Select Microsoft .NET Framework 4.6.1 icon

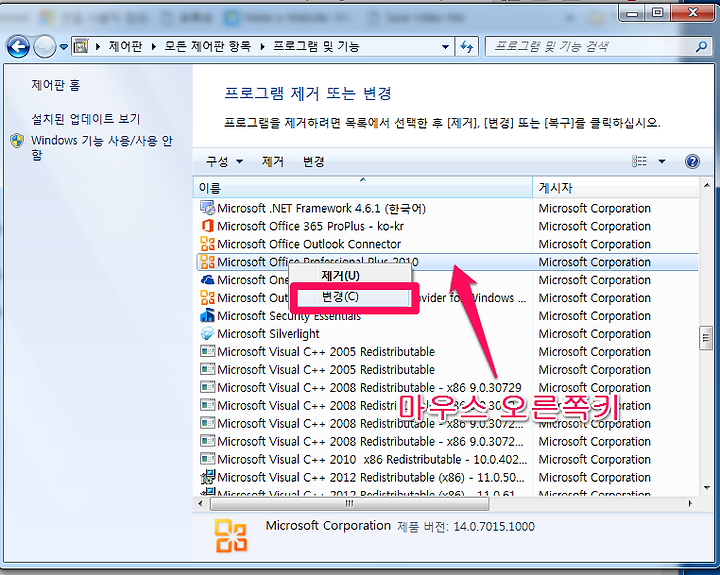pos(208,208)
